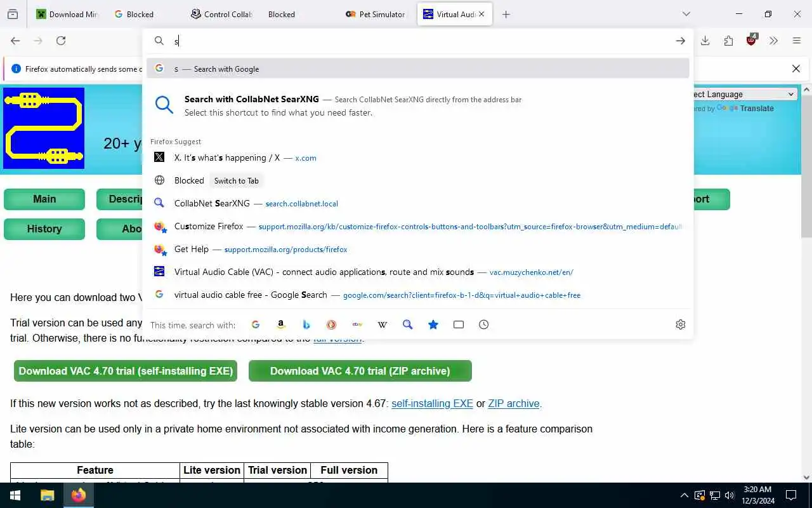The height and width of the screenshot is (508, 812).
Task: Open ZIP archive 4.67 link
Action: pyautogui.click(x=514, y=403)
